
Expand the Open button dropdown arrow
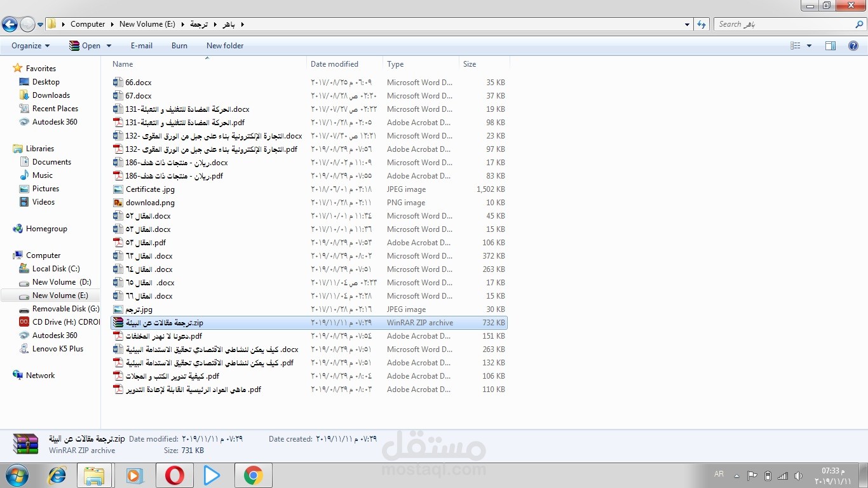pyautogui.click(x=109, y=46)
